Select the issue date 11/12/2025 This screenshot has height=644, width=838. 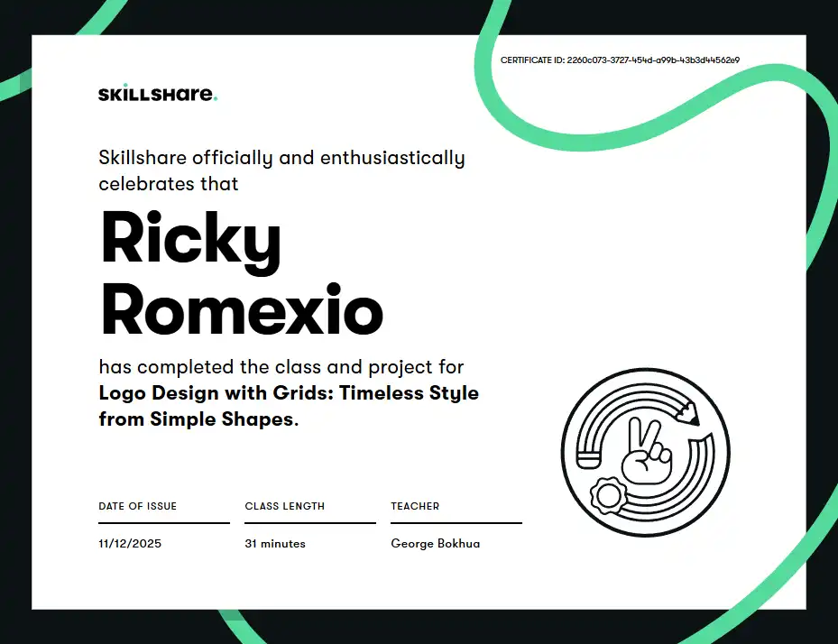click(x=130, y=544)
